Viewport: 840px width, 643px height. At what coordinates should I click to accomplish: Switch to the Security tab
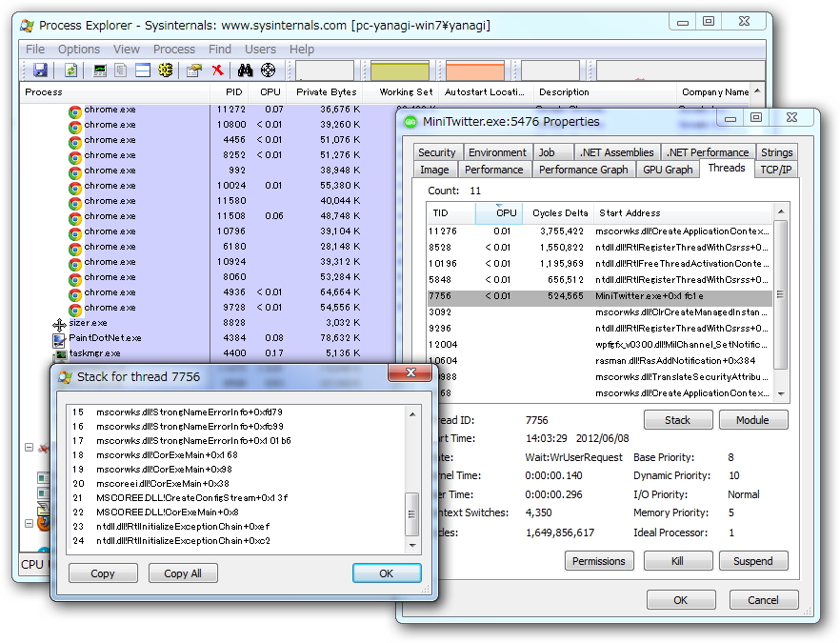click(x=436, y=152)
